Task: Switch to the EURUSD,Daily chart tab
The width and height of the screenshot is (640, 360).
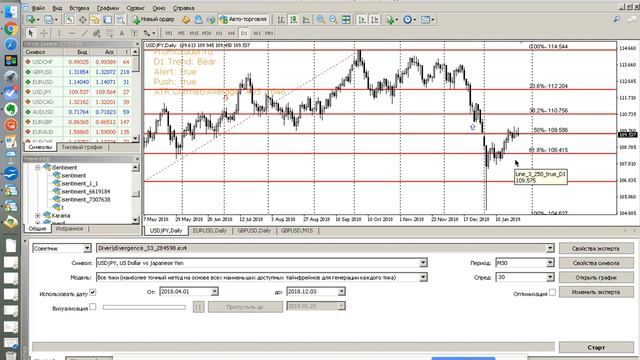Action: (210, 231)
